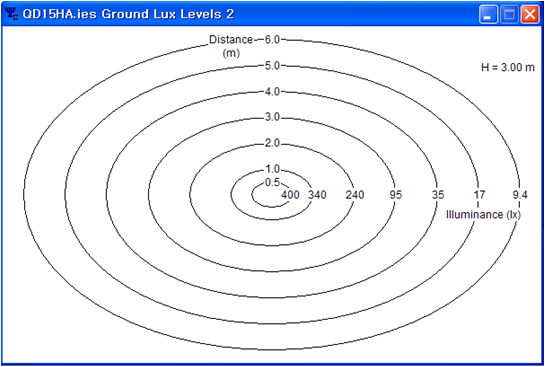Minimize the Ground Lux Levels window
The height and width of the screenshot is (367, 545).
[488, 15]
